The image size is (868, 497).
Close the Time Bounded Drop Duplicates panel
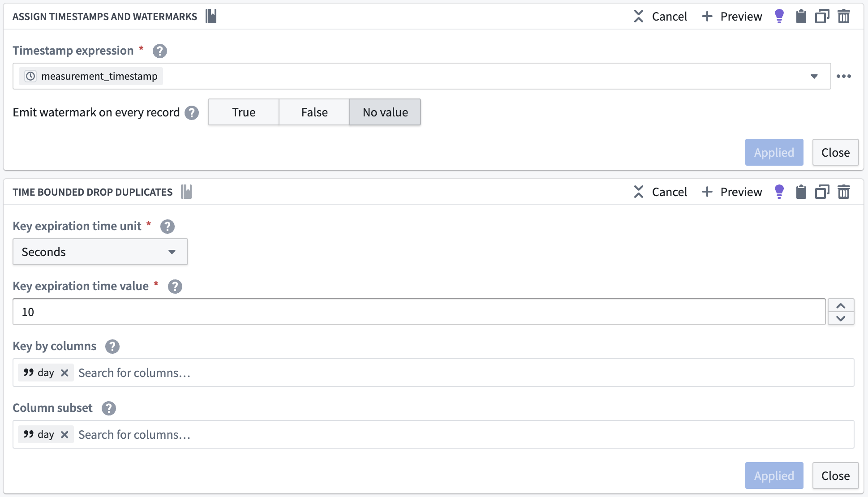click(836, 476)
